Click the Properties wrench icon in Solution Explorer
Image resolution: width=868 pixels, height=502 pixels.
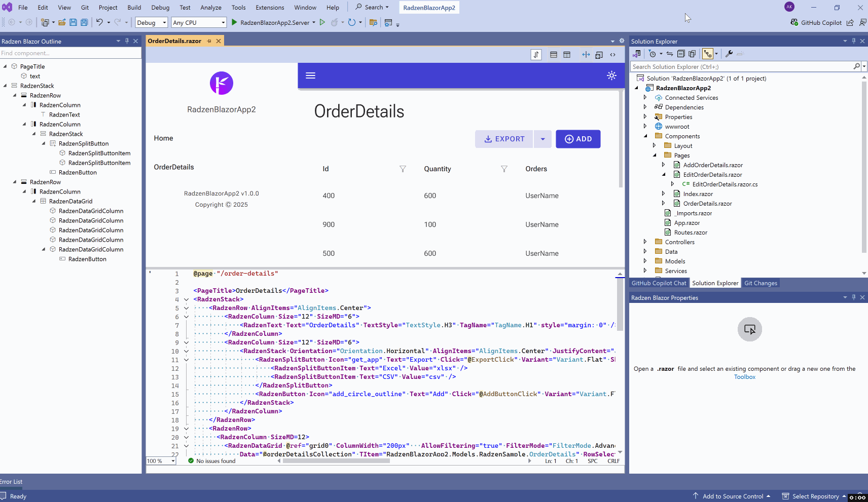point(729,54)
